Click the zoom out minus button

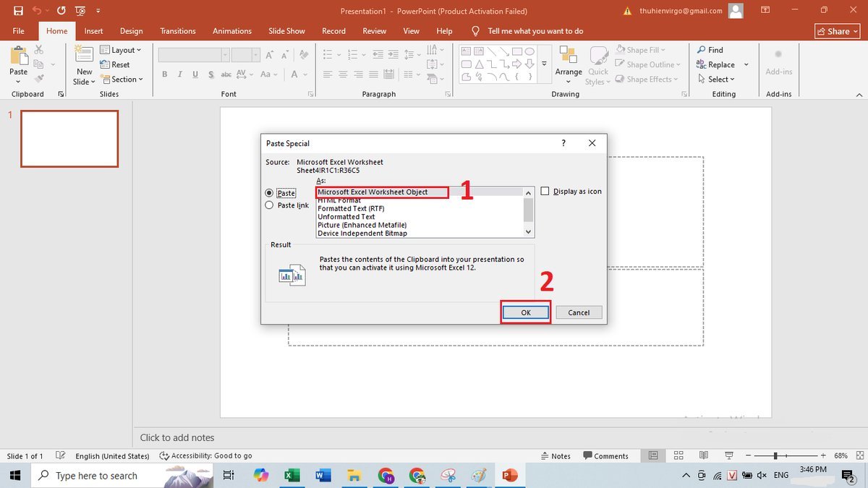click(747, 456)
